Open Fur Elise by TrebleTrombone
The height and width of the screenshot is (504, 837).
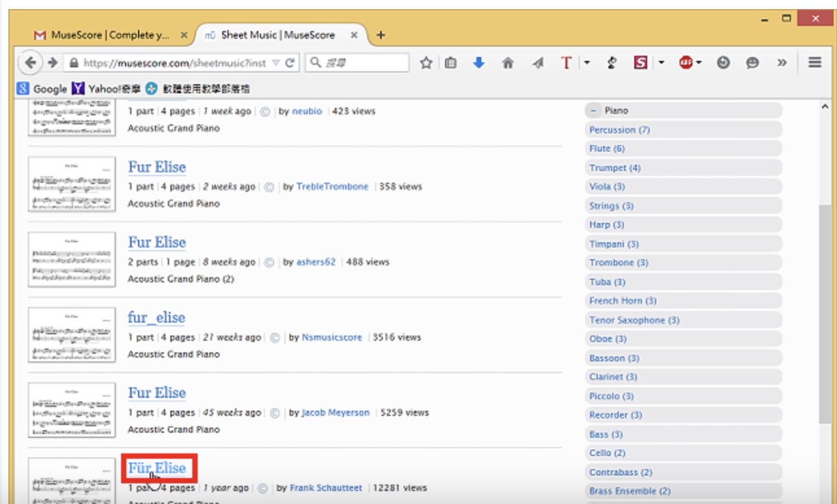pos(157,167)
